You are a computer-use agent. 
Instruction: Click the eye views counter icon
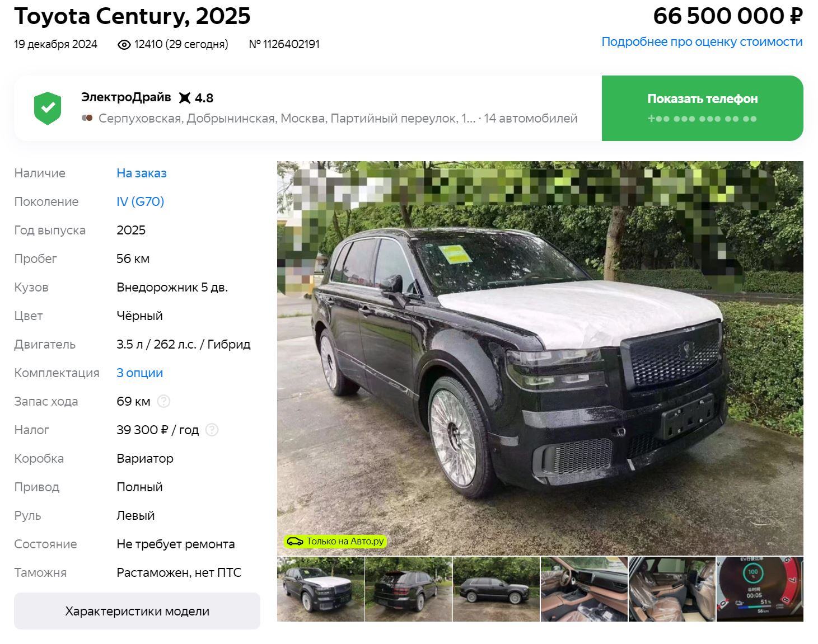click(124, 45)
